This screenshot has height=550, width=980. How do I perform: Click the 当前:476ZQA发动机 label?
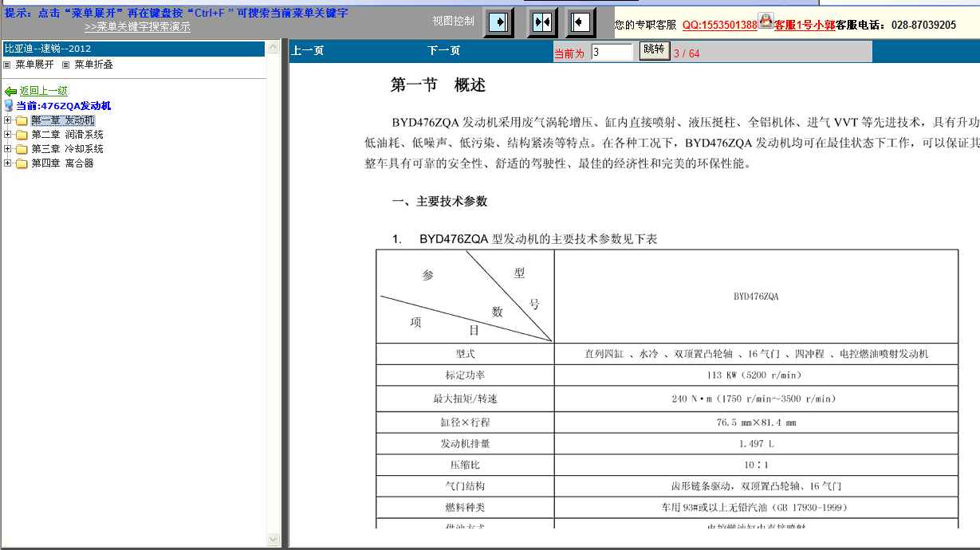point(64,106)
